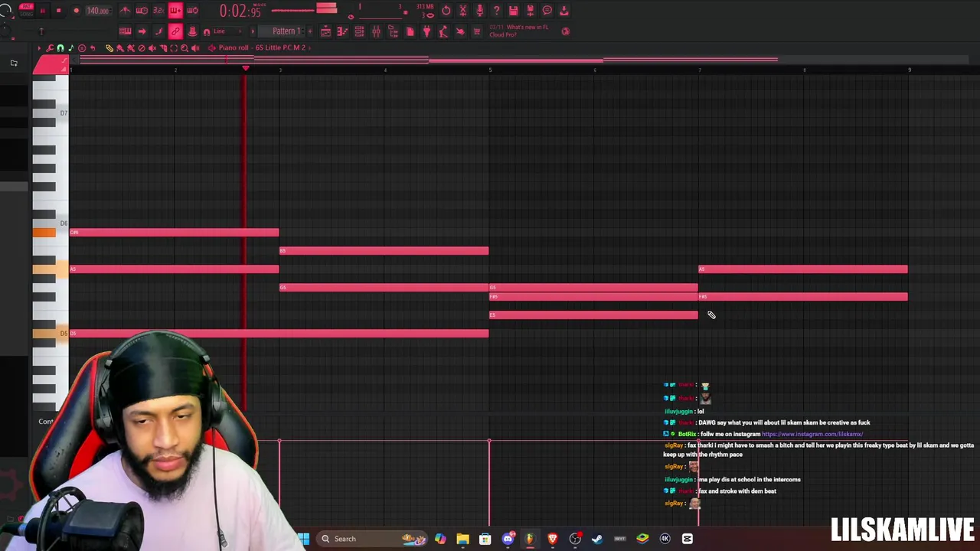
Task: Select the Zoom magnifier tool
Action: 185,47
